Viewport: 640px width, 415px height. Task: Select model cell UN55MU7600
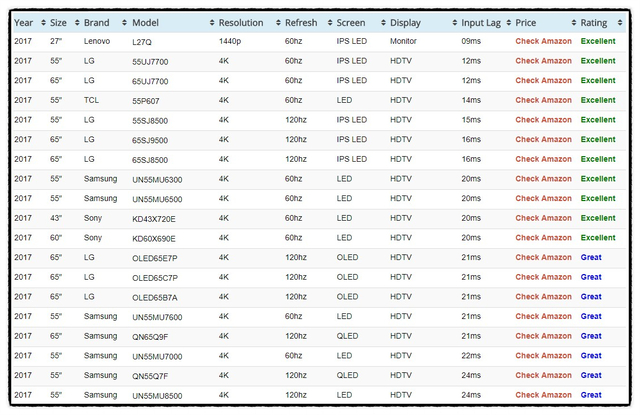tap(157, 317)
